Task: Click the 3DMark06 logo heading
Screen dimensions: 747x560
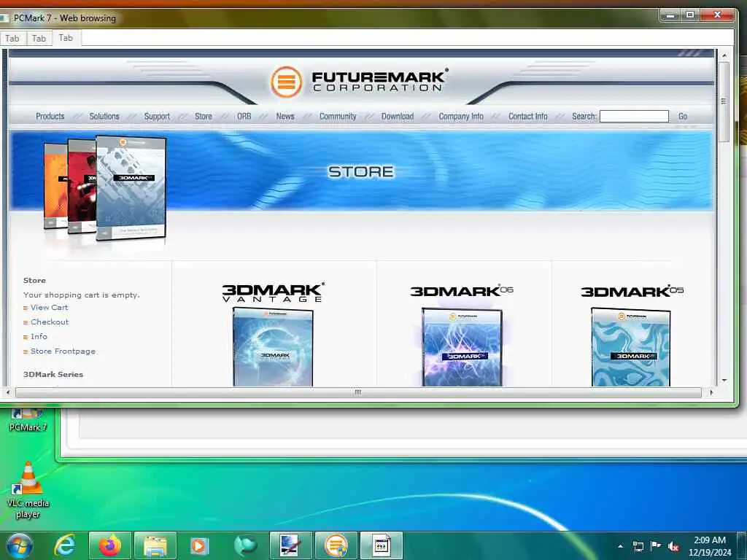Action: 462,290
